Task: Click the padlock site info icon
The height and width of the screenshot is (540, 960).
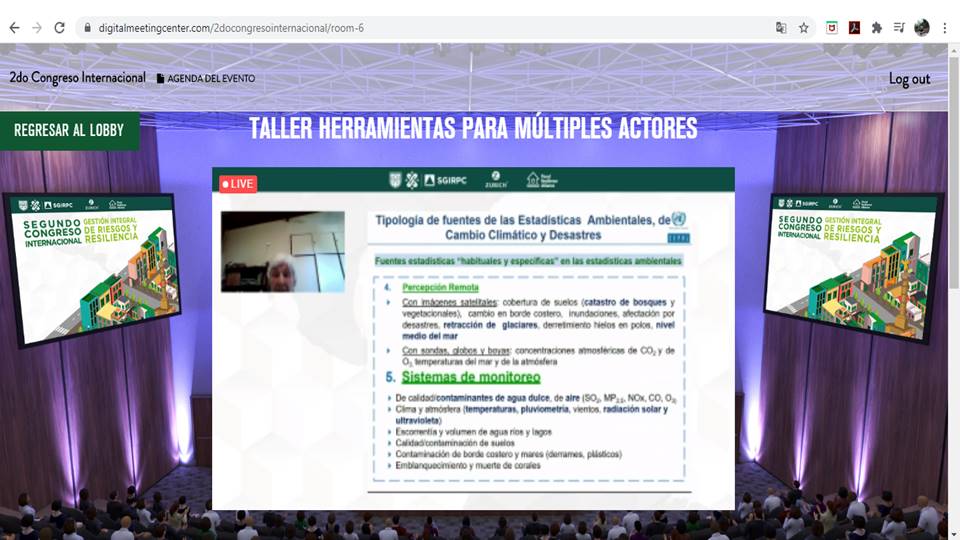Action: 88,28
